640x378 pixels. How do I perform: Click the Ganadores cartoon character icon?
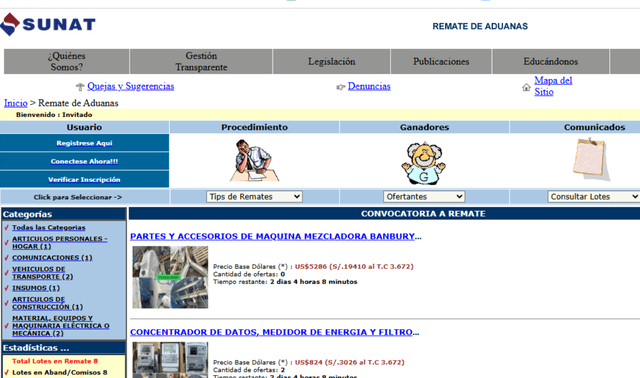click(x=424, y=162)
